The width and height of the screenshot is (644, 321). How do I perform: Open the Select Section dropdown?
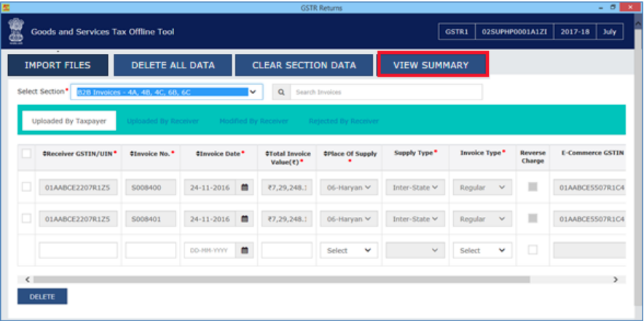[167, 92]
